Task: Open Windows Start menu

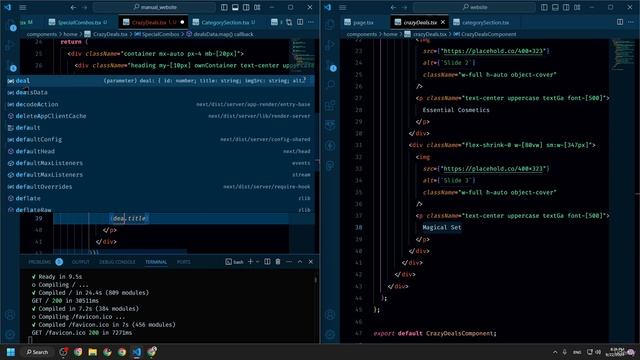Action: click(x=11, y=352)
